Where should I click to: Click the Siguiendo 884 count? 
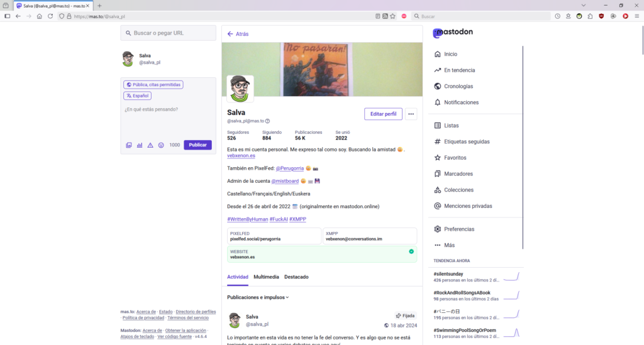[x=272, y=135]
